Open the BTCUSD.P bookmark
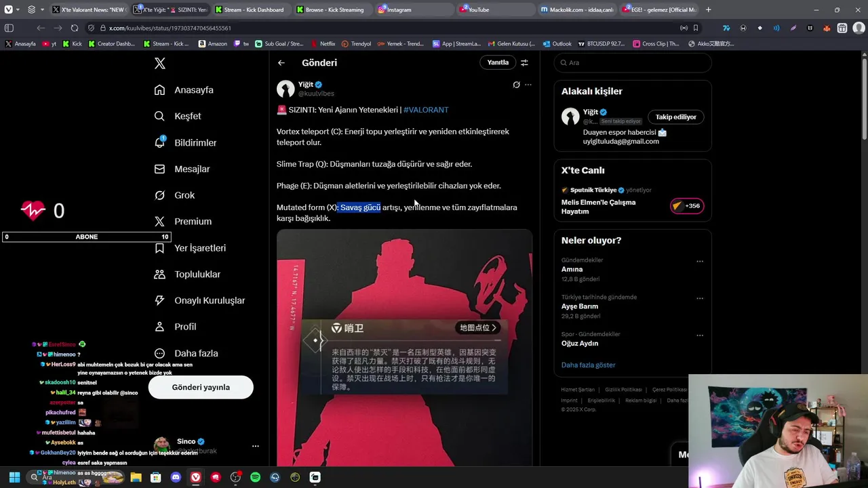 pyautogui.click(x=601, y=43)
